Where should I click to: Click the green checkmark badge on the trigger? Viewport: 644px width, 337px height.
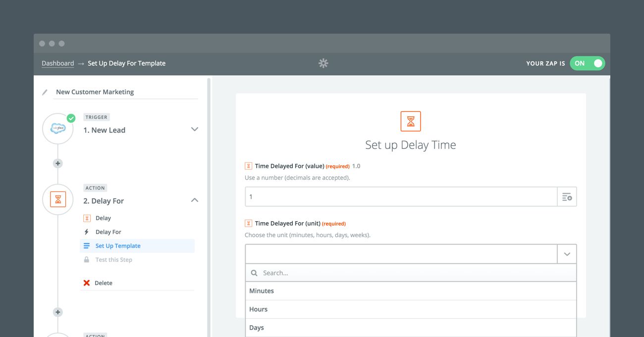tap(71, 118)
